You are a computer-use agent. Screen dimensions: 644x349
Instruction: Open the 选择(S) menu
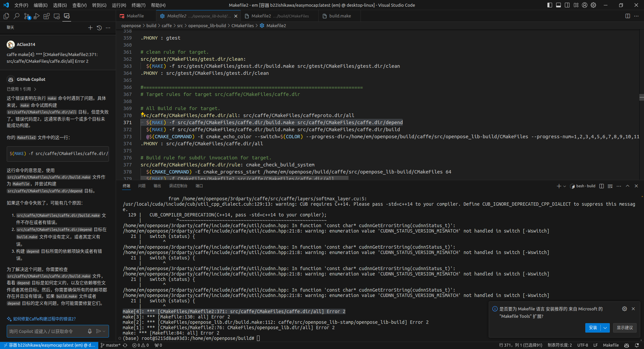click(60, 5)
